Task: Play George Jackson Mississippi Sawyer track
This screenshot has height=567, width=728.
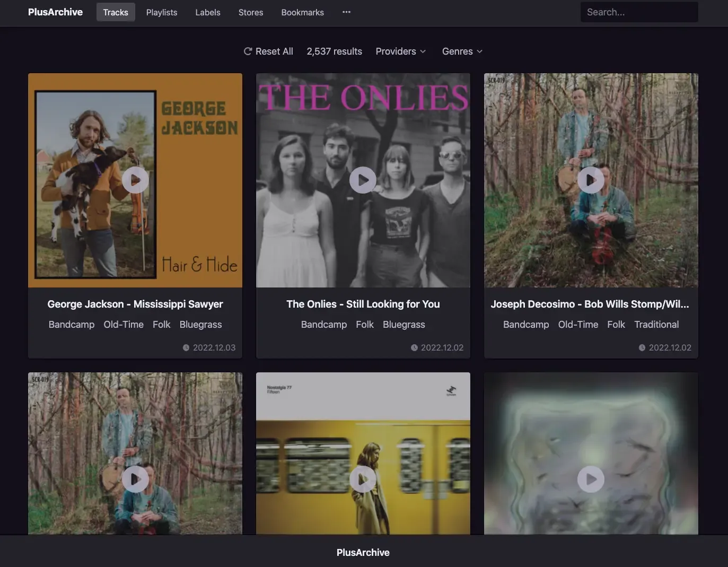Action: tap(135, 180)
